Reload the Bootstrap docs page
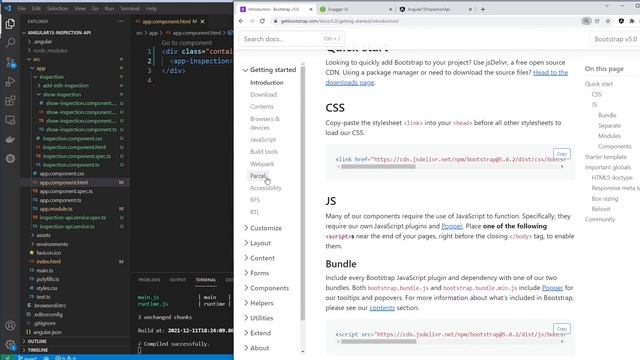The width and height of the screenshot is (640, 360). pos(262,21)
